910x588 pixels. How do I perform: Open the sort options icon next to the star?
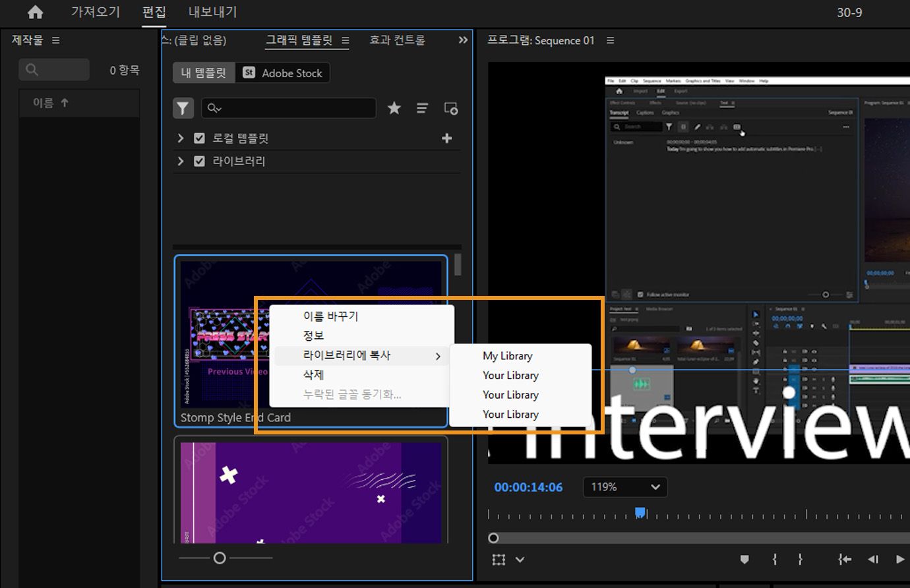422,108
